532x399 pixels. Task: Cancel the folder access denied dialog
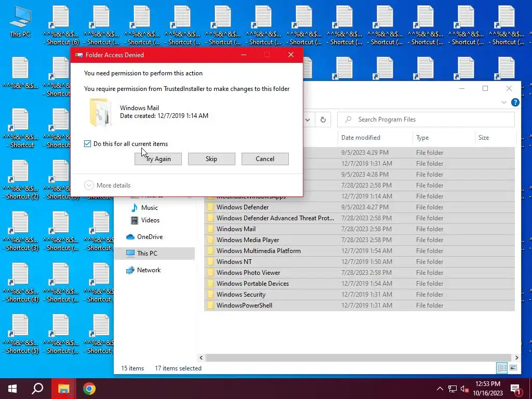click(265, 159)
